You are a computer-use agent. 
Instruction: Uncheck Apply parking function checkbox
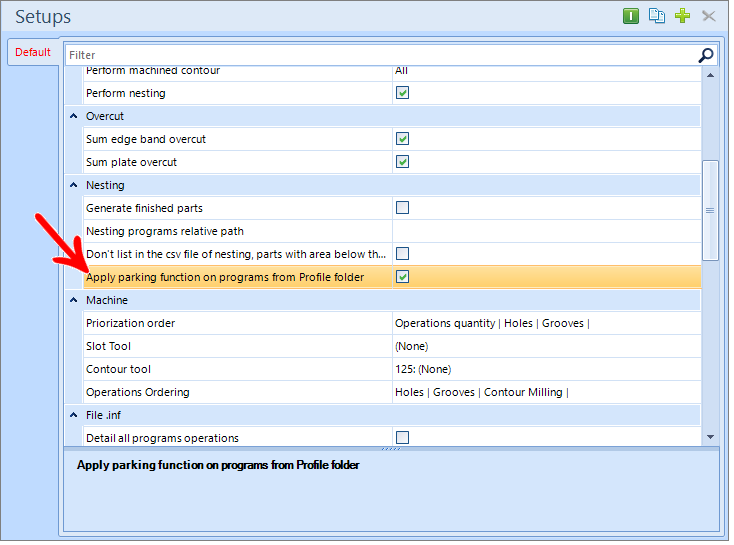click(405, 278)
